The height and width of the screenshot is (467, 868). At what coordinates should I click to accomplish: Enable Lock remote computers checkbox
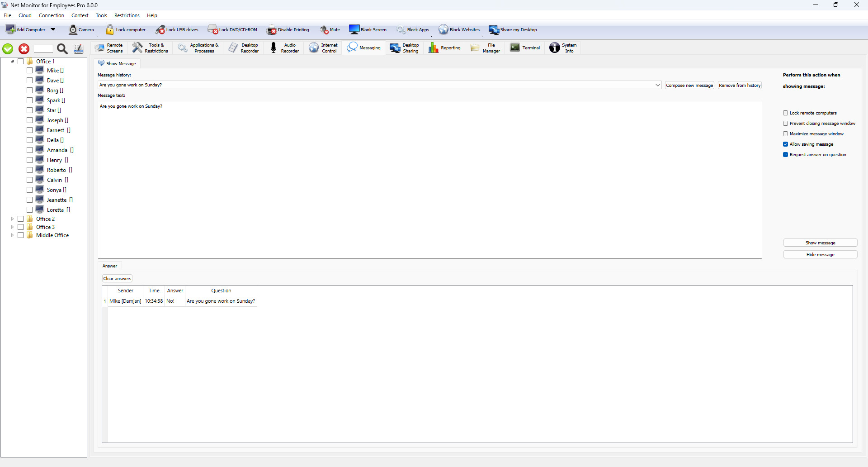[x=786, y=113]
